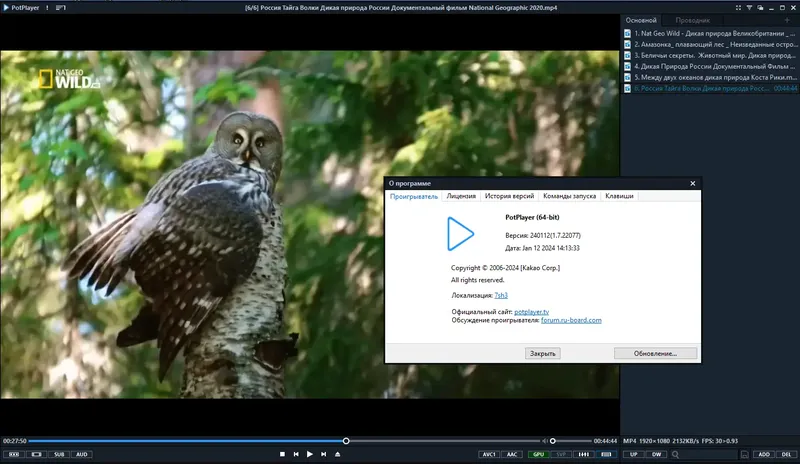The image size is (800, 464).
Task: Click the volume slider handle
Action: click(x=552, y=441)
